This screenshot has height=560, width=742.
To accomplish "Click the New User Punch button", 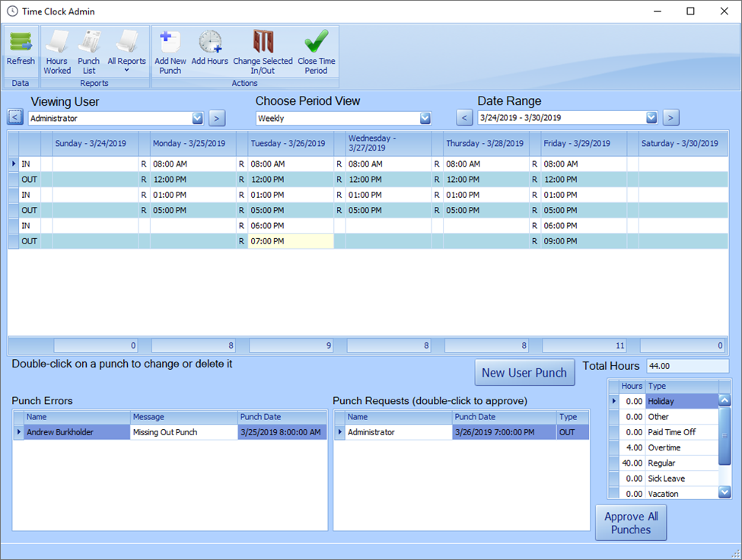I will (524, 373).
